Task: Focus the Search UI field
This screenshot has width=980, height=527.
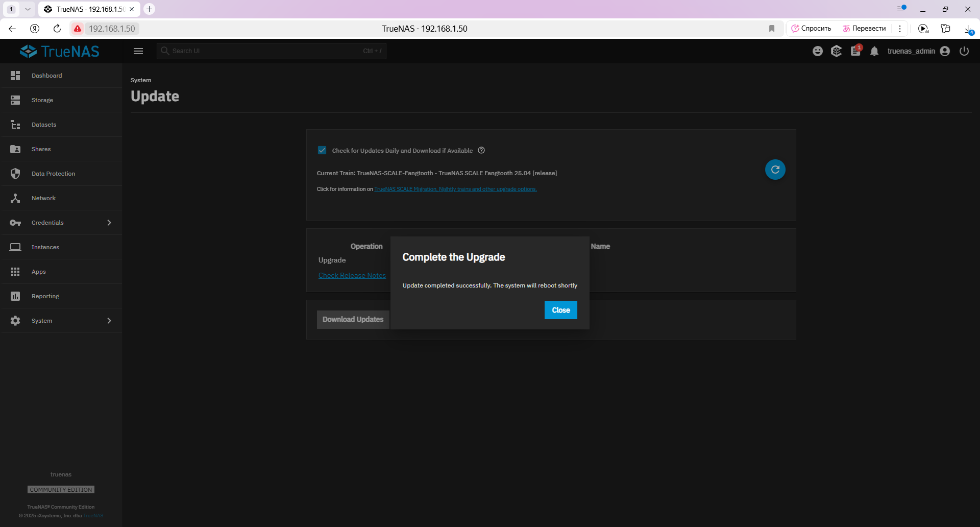Action: click(x=272, y=51)
